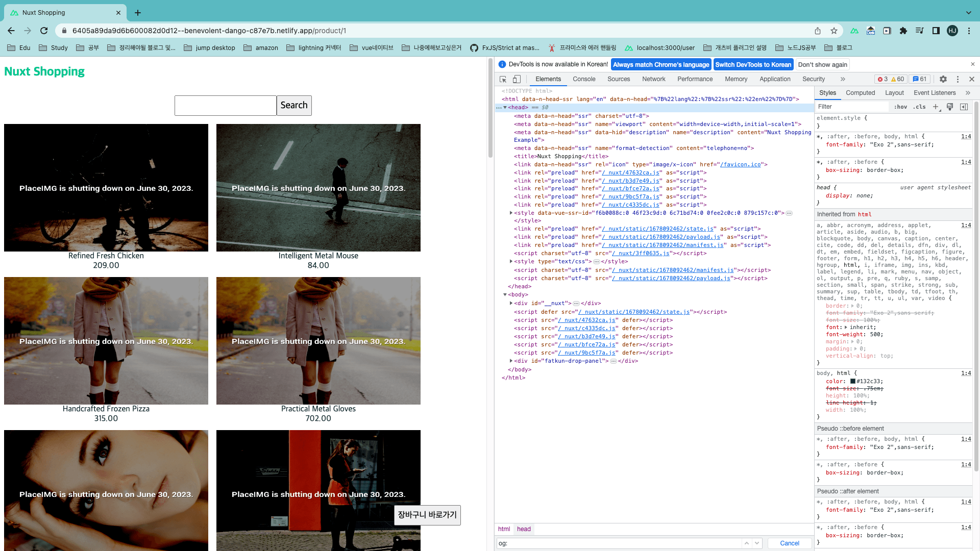The image size is (980, 551).
Task: Open DevTools customize three-dot menu
Action: click(x=958, y=79)
